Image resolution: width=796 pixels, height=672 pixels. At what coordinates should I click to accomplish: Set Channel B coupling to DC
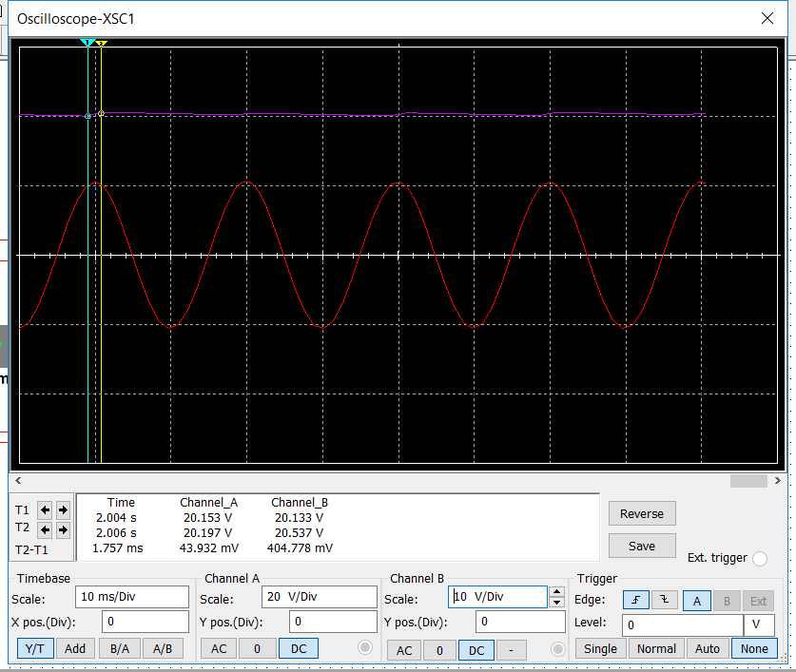476,650
